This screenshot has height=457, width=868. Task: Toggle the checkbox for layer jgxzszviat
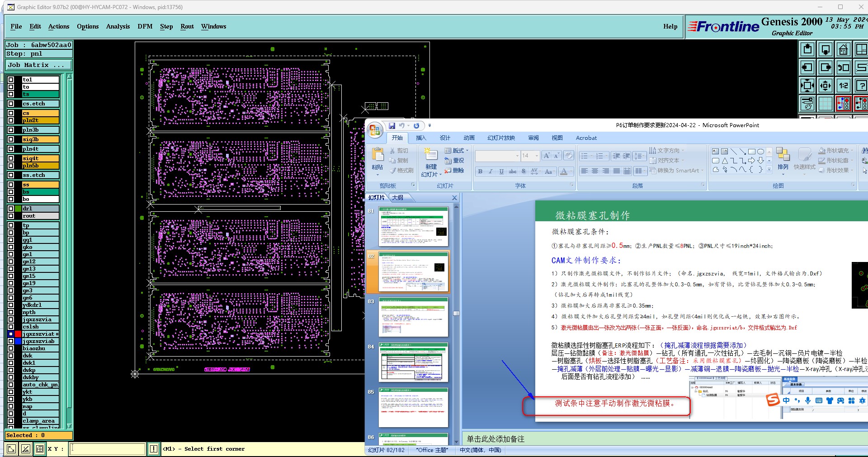pyautogui.click(x=11, y=334)
